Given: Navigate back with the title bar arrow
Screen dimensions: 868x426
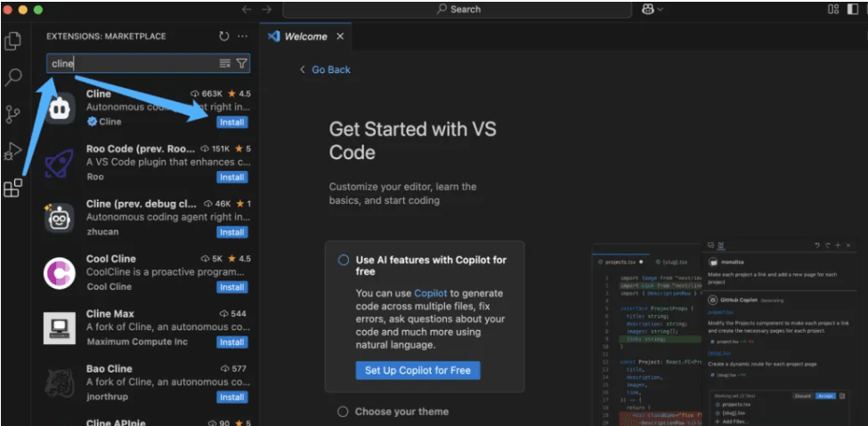Looking at the screenshot, I should pos(247,10).
